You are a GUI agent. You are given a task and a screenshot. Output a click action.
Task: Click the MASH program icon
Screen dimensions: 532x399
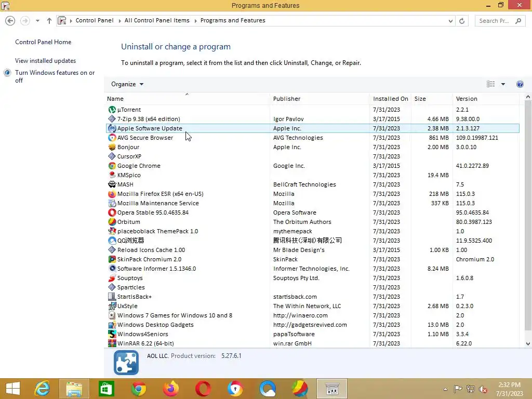[x=112, y=184]
